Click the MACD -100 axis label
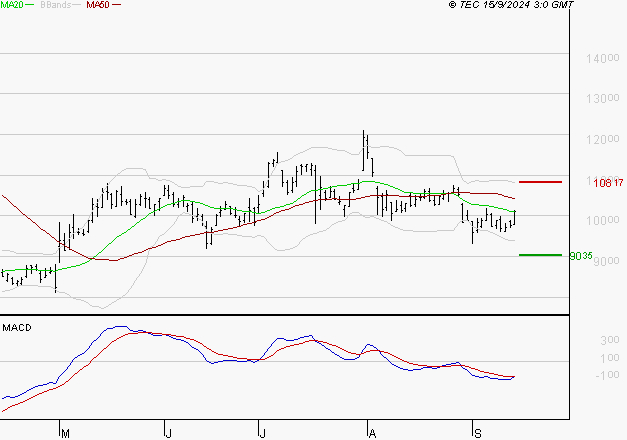627x440 pixels. (607, 375)
